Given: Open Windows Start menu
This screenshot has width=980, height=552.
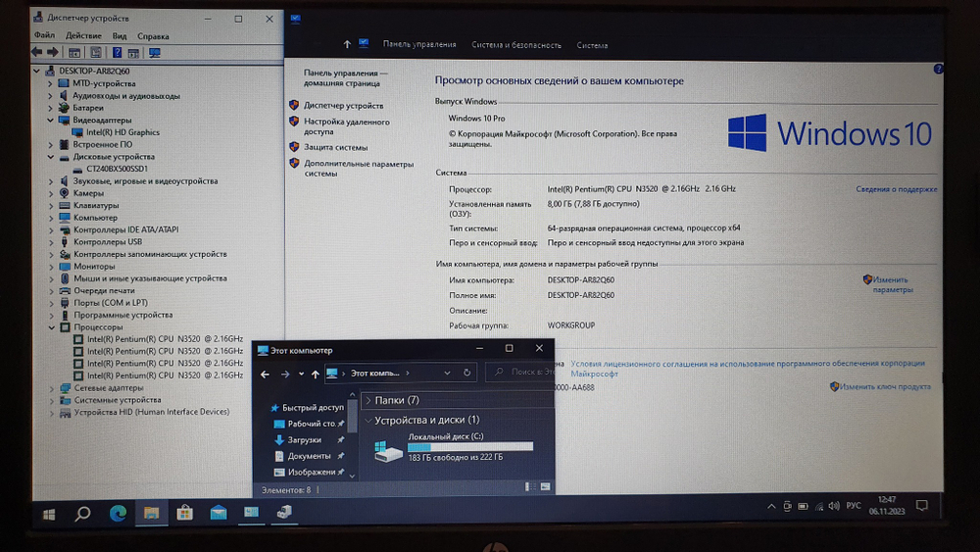Looking at the screenshot, I should click(x=49, y=514).
